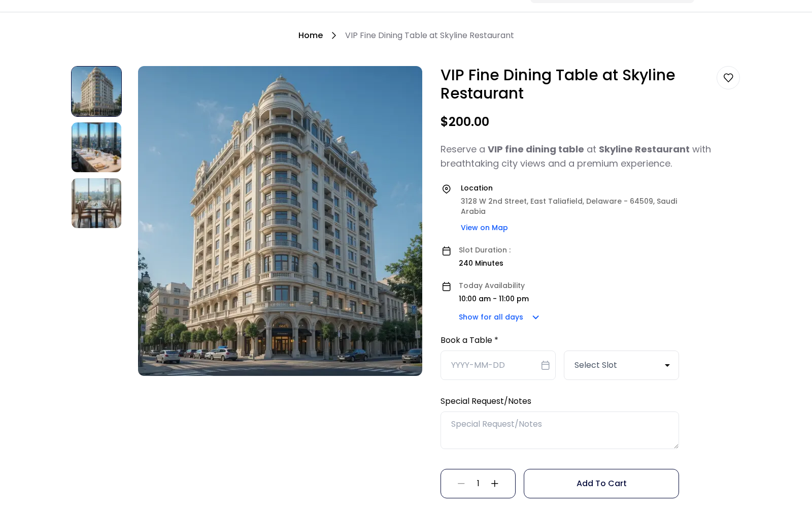Add item to wishlist with heart icon

click(728, 78)
